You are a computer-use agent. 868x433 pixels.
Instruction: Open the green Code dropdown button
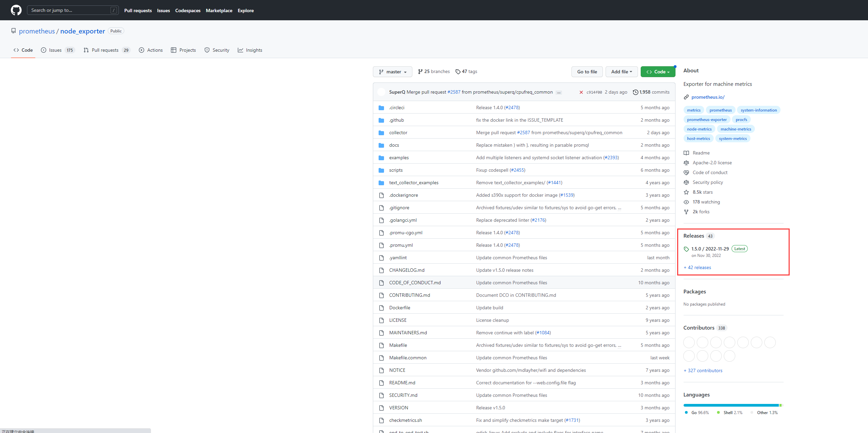coord(658,72)
